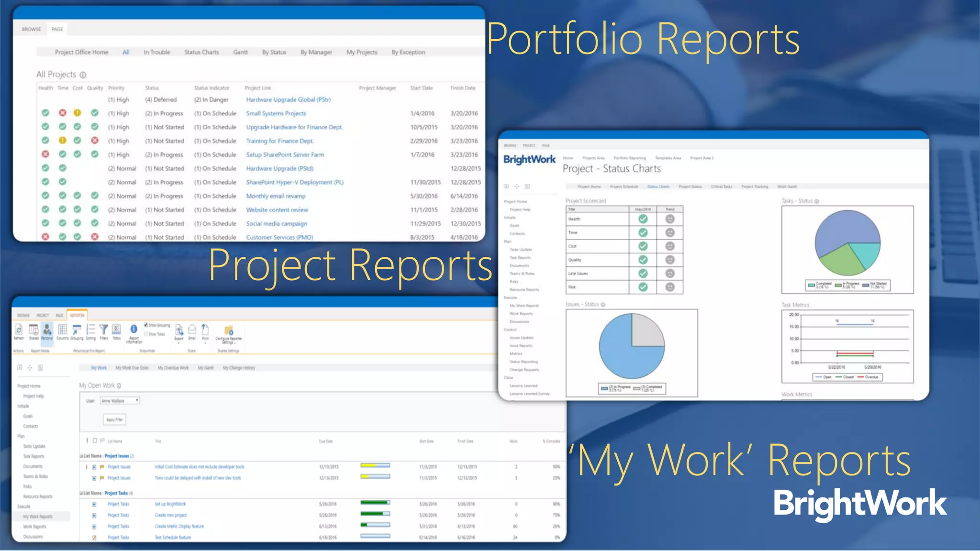Open the My Change History tab

coord(239,368)
